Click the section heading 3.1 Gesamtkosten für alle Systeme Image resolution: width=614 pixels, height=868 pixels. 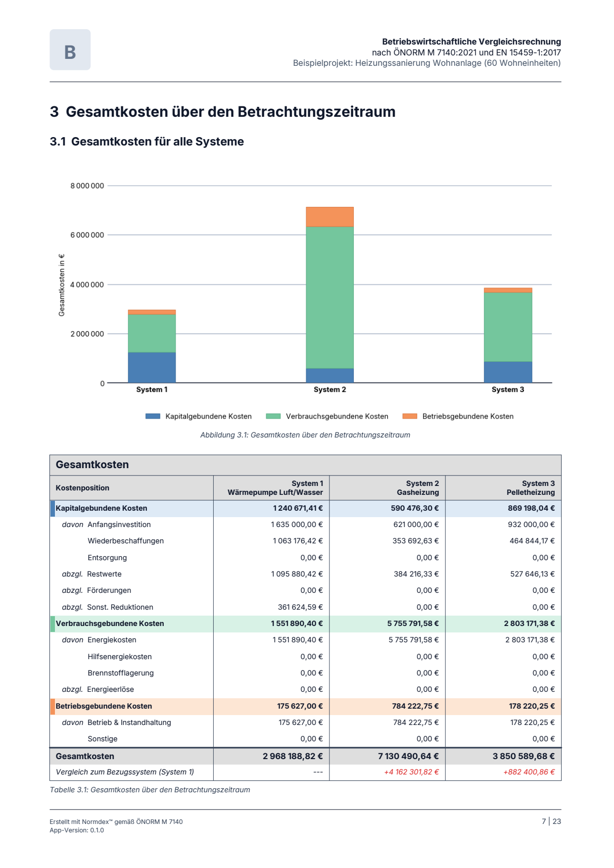pyautogui.click(x=147, y=142)
